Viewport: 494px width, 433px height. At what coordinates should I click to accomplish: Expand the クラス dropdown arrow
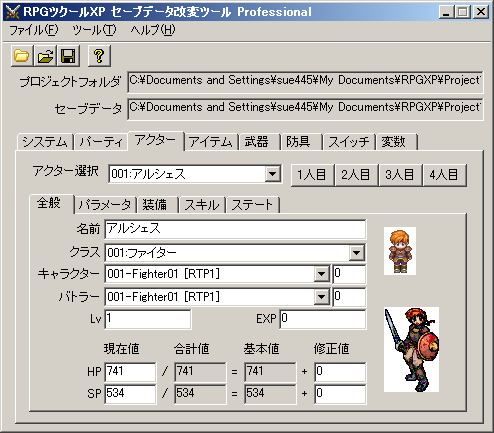click(x=356, y=252)
